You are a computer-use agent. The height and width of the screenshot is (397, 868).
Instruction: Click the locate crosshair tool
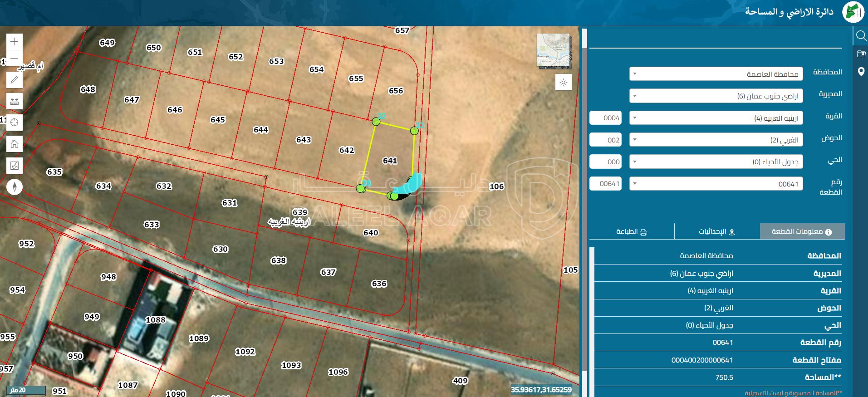pos(15,123)
